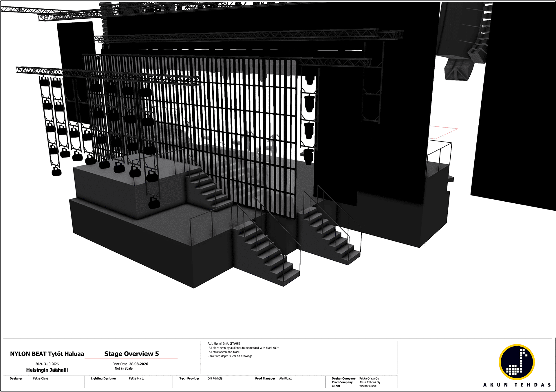Click the 'Print Date' label
Image resolution: width=556 pixels, height=392 pixels.
point(120,364)
